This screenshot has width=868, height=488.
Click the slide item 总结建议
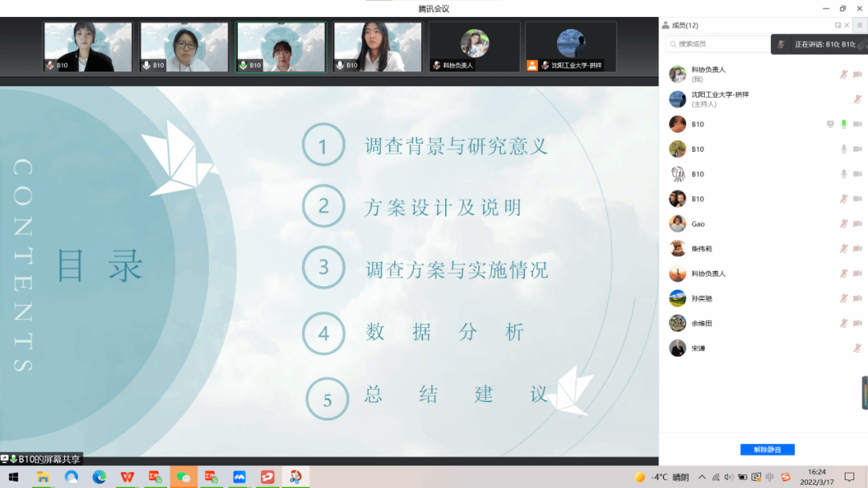coord(457,395)
